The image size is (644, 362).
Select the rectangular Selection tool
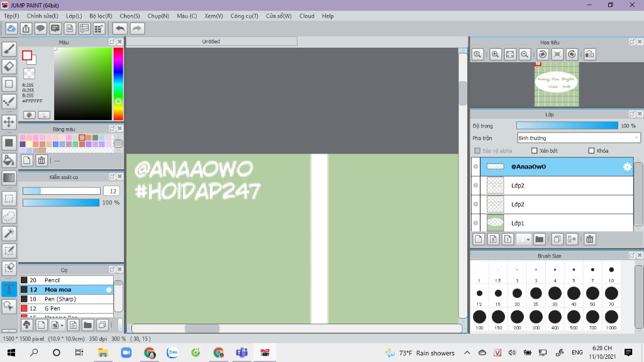point(9,199)
